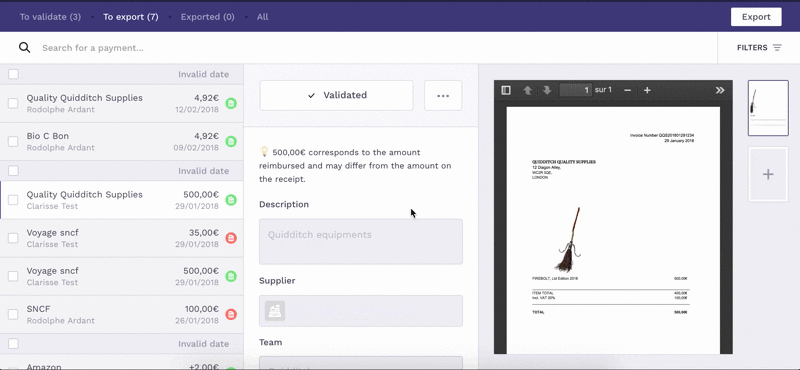This screenshot has width=800, height=370.
Task: Select the broom invoice page thumbnail
Action: [768, 108]
